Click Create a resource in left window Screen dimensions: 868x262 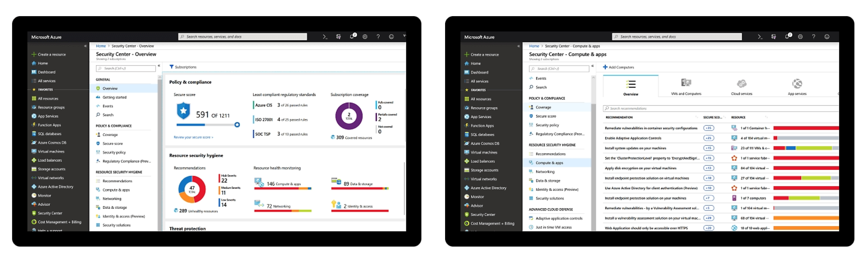[48, 54]
